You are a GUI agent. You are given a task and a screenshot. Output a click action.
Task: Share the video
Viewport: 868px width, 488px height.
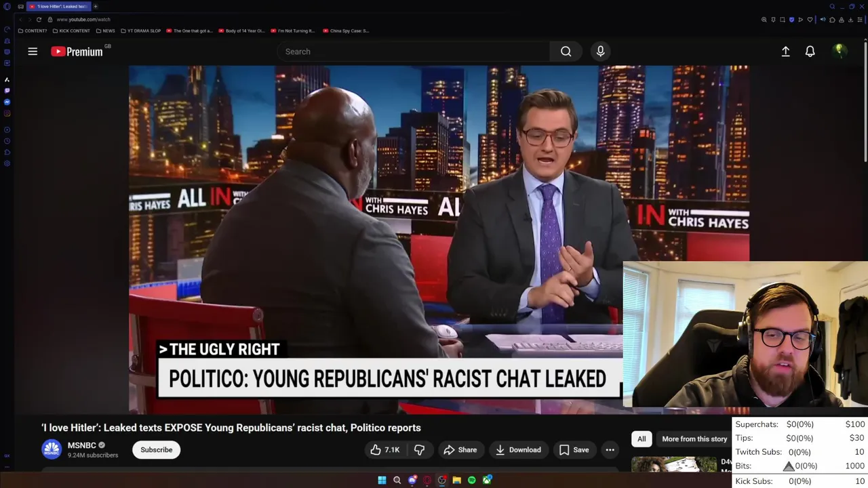[460, 449]
